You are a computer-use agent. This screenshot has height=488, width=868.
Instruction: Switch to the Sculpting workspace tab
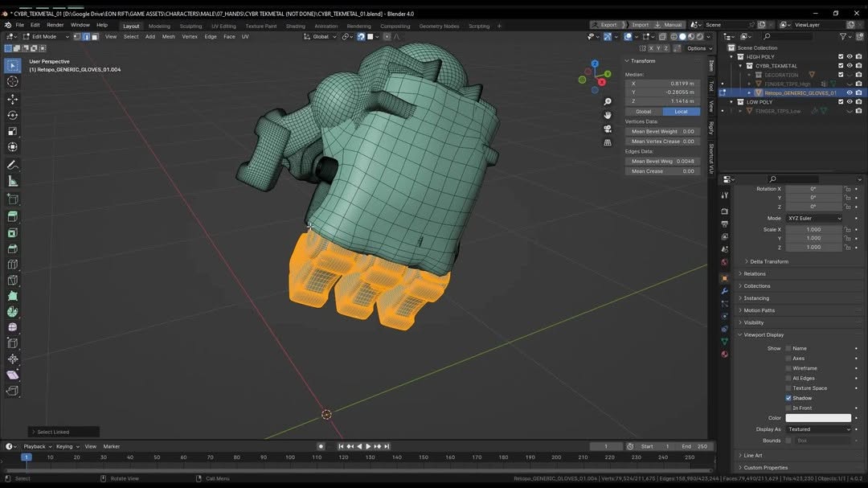pyautogui.click(x=190, y=26)
